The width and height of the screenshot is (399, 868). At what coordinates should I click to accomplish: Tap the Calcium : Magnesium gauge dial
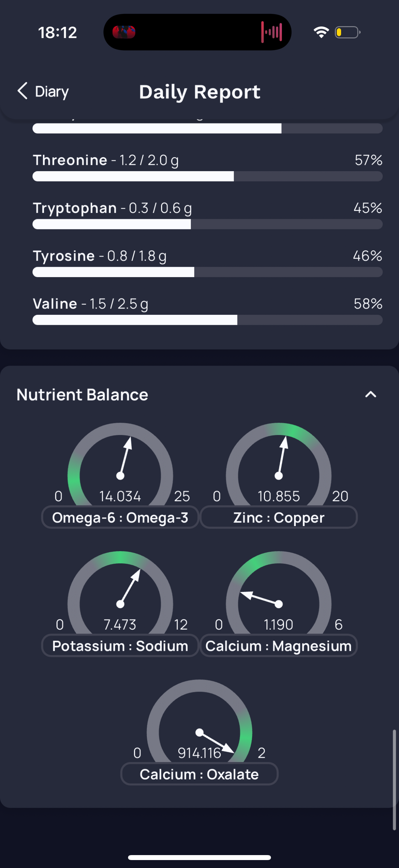tap(279, 593)
